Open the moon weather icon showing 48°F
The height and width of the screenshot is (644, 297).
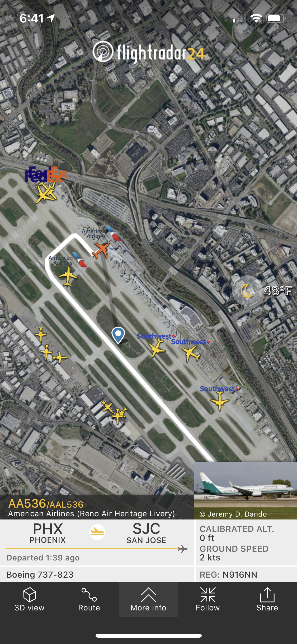tap(247, 291)
